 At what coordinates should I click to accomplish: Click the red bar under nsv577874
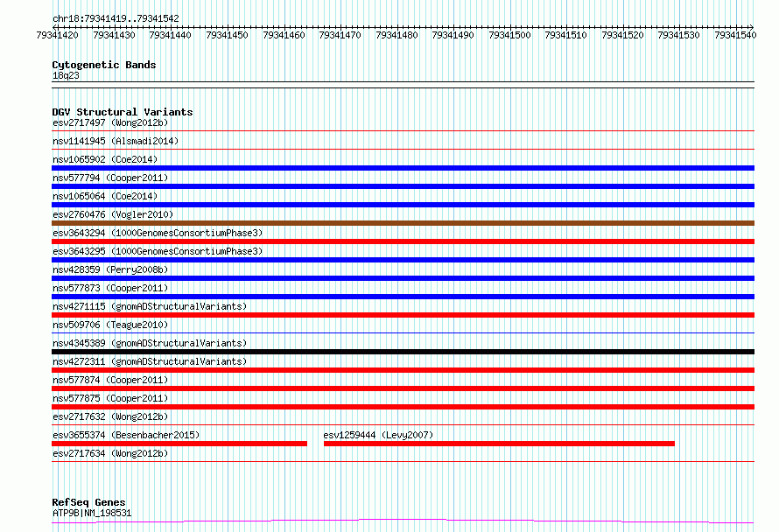point(403,388)
